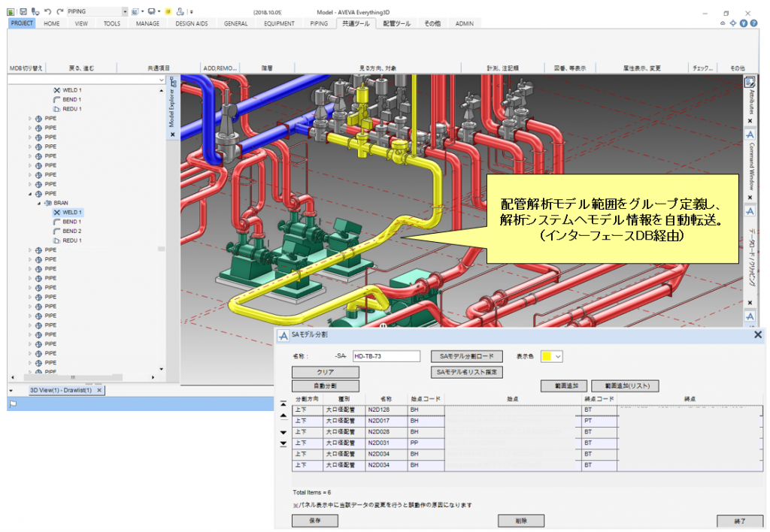
Task: Collapse the expanded PIPE node above BRAN
Action: 30,193
